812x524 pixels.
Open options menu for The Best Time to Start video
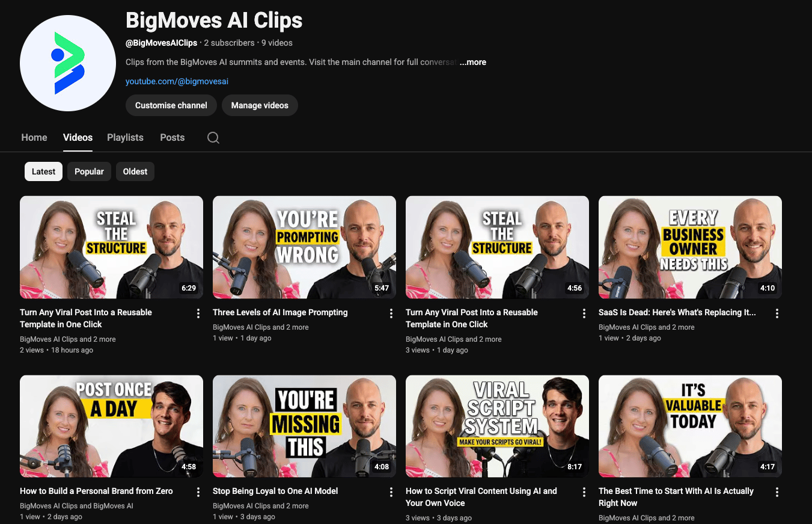click(x=777, y=492)
